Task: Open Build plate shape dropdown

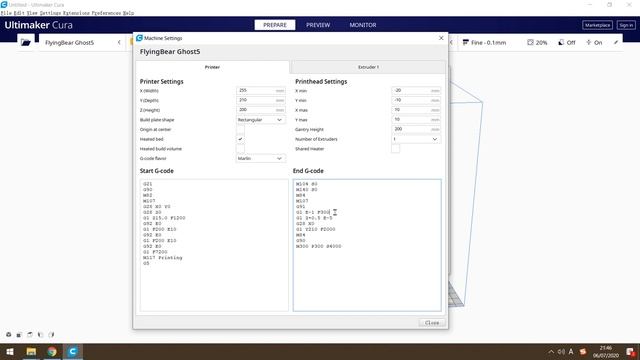Action: pyautogui.click(x=260, y=120)
